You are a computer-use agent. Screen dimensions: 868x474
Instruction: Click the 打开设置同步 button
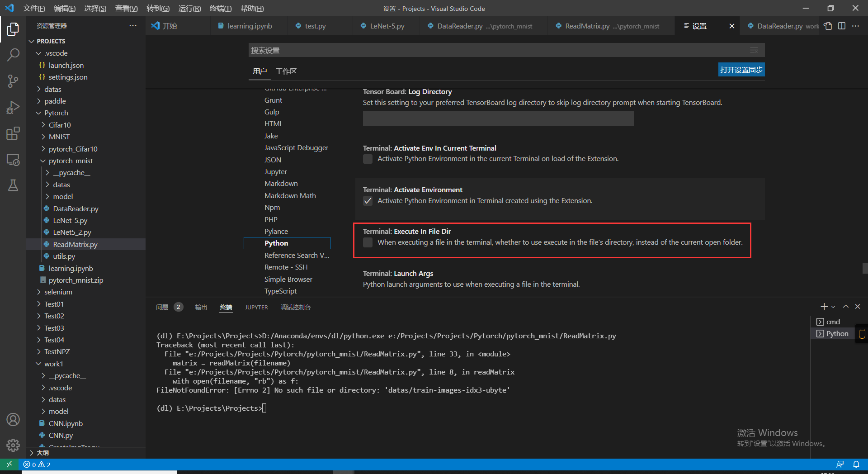coord(741,70)
